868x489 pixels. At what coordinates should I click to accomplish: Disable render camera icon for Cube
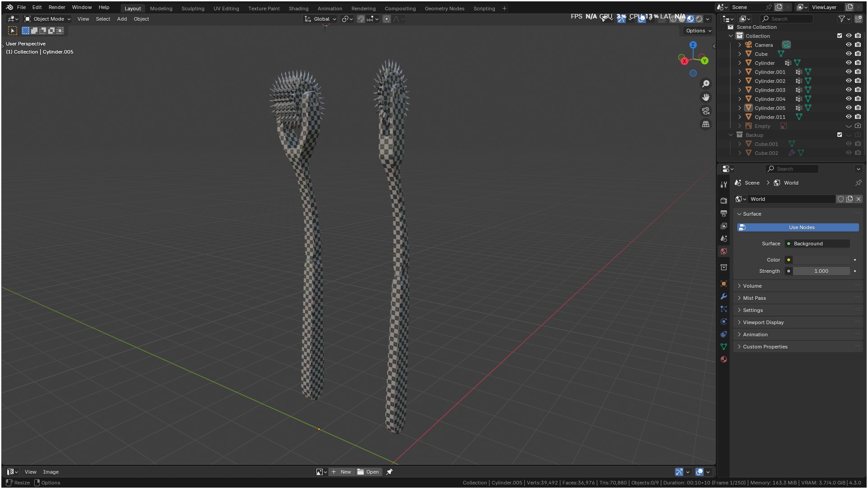(858, 54)
